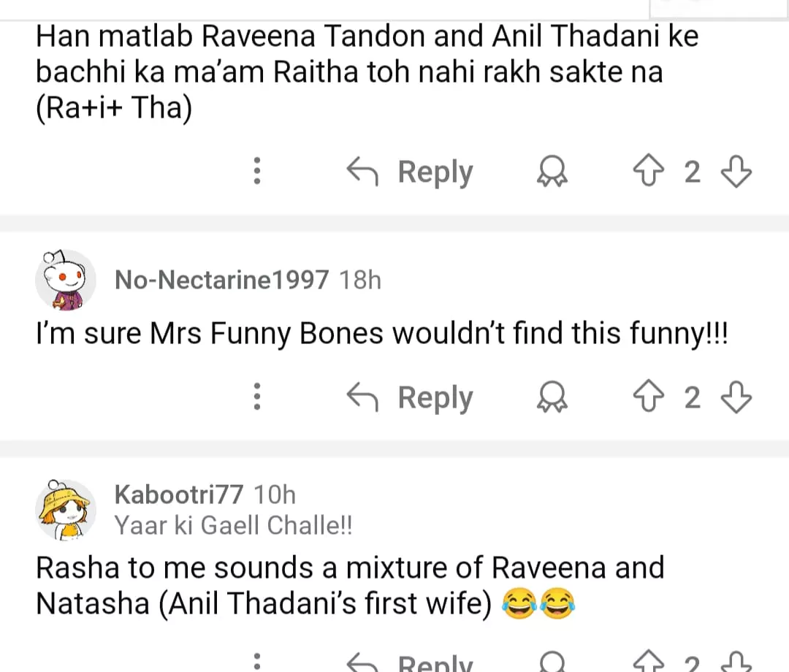Award No-Nectarine1997's comment
Image resolution: width=789 pixels, height=672 pixels.
click(x=553, y=398)
